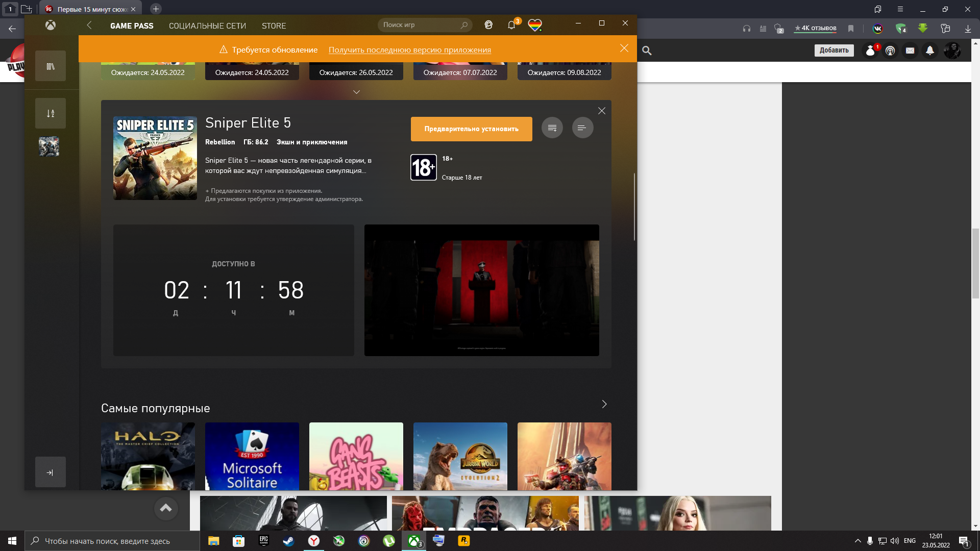Collapse upcoming games with down chevron
This screenshot has width=980, height=551.
[x=356, y=92]
